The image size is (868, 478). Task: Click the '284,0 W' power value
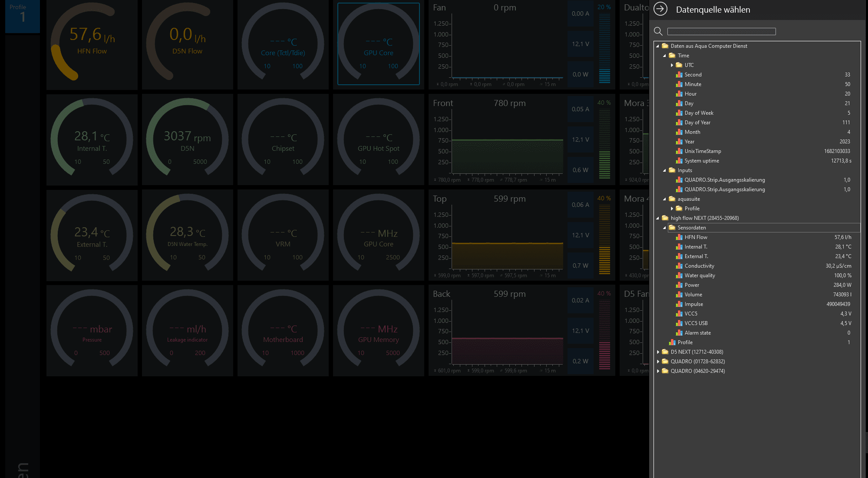(x=842, y=285)
